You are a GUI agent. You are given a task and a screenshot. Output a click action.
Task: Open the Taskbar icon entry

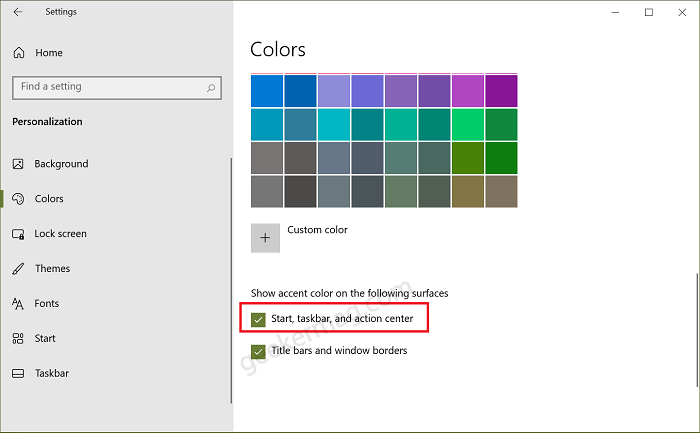click(x=18, y=373)
